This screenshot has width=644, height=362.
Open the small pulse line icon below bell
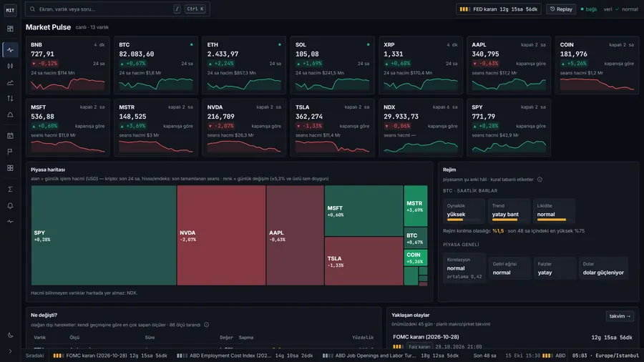[10, 222]
